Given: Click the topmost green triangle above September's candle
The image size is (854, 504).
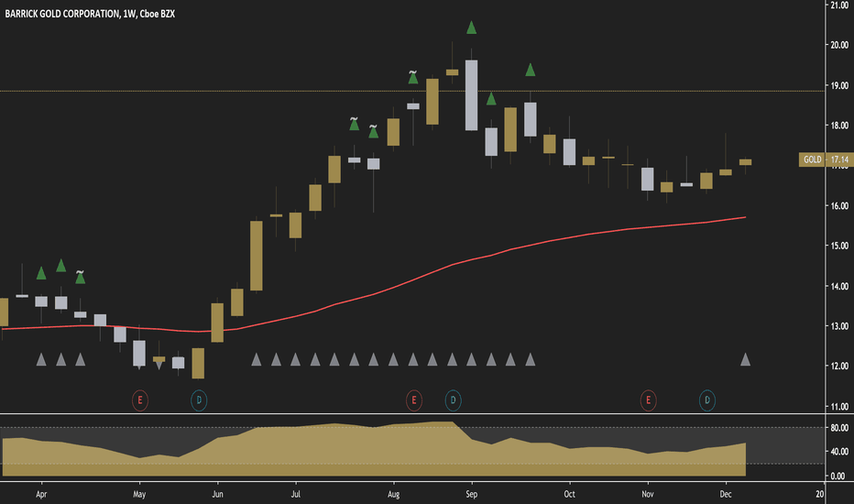Looking at the screenshot, I should click(472, 27).
